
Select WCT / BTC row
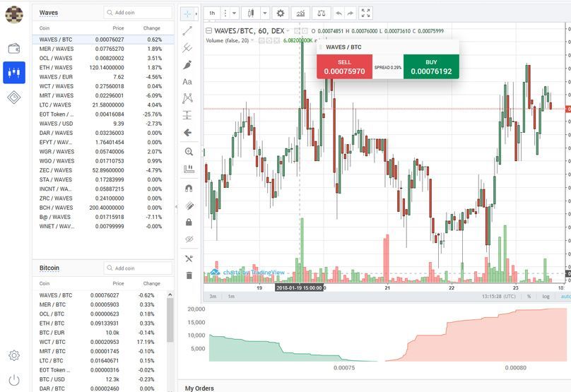[99, 342]
